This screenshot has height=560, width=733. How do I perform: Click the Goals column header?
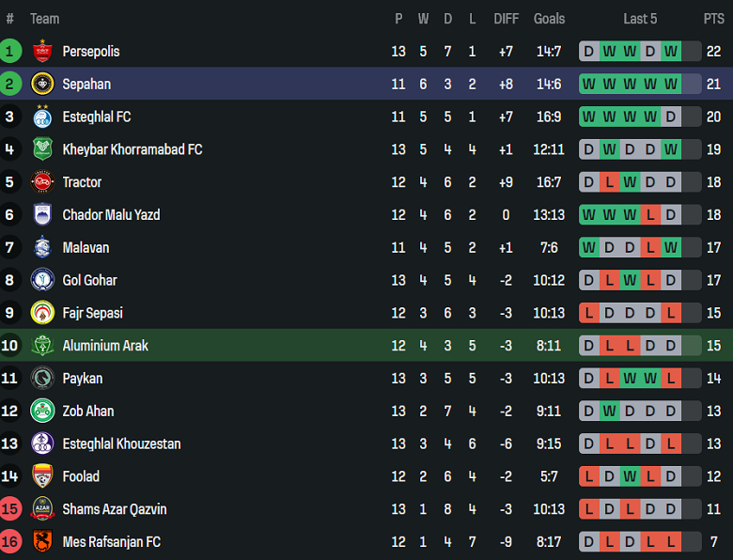(x=549, y=19)
